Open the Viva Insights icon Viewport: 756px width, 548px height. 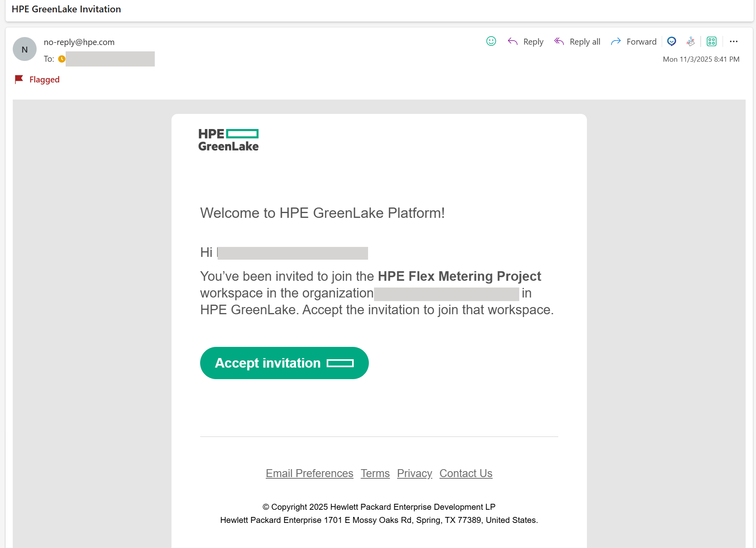tap(672, 41)
